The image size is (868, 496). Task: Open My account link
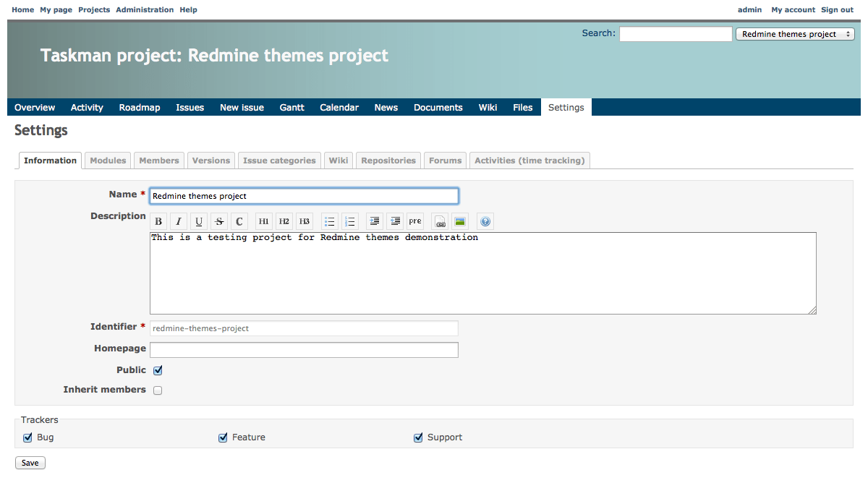(x=793, y=10)
